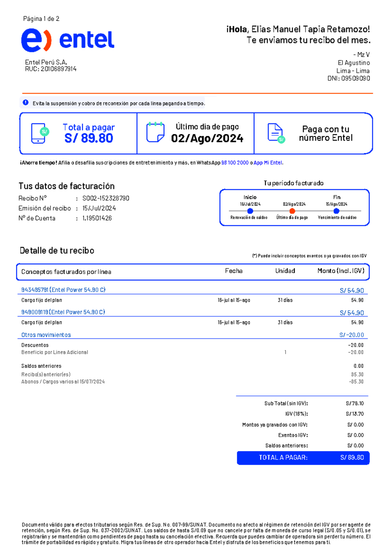Select line 943485791 (Entel Power 54.90 C)
The image size is (392, 554).
(x=63, y=290)
